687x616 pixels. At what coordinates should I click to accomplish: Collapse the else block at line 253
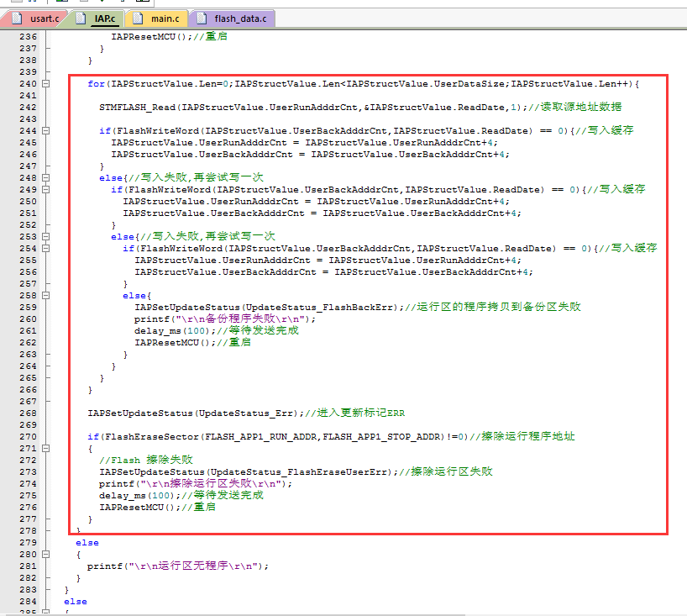(x=45, y=236)
